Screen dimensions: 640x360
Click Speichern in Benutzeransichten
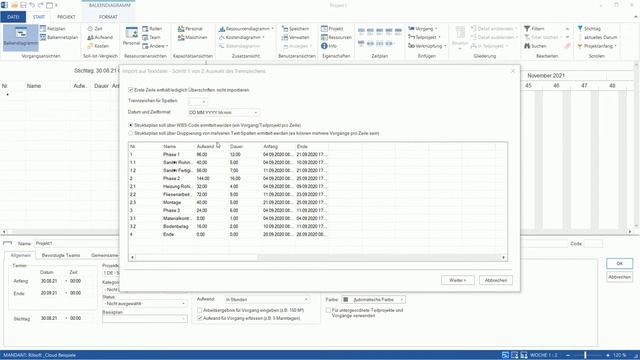click(296, 29)
